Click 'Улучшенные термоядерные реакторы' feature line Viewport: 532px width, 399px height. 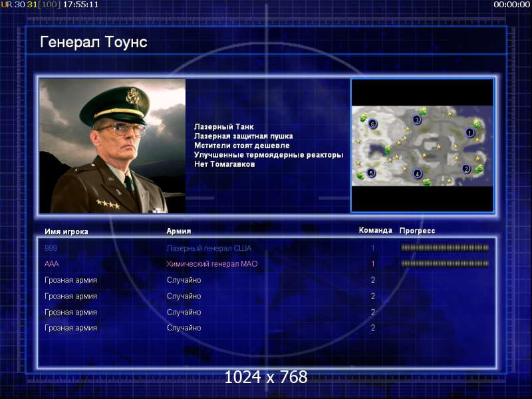[x=269, y=155]
